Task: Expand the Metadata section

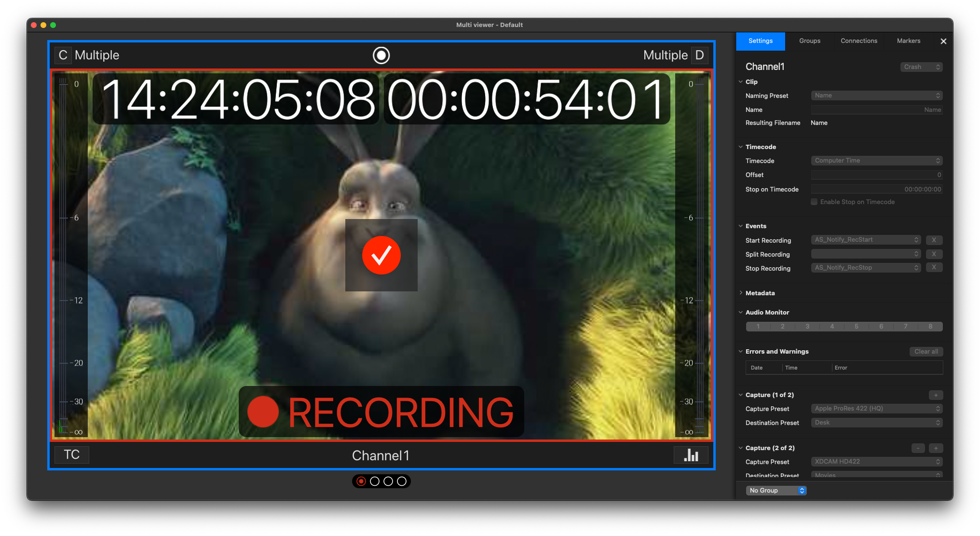Action: pos(741,293)
